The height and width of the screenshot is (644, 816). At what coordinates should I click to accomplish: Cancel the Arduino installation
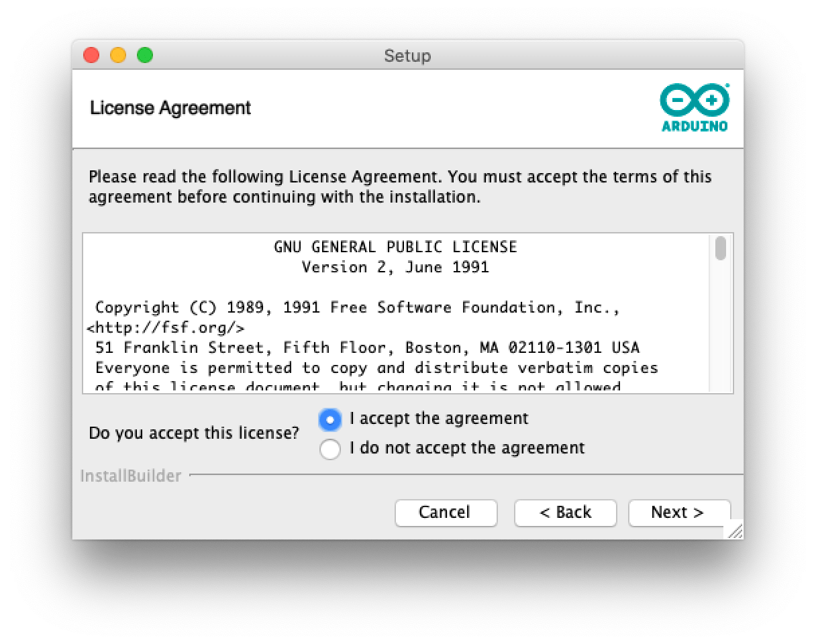pos(446,513)
